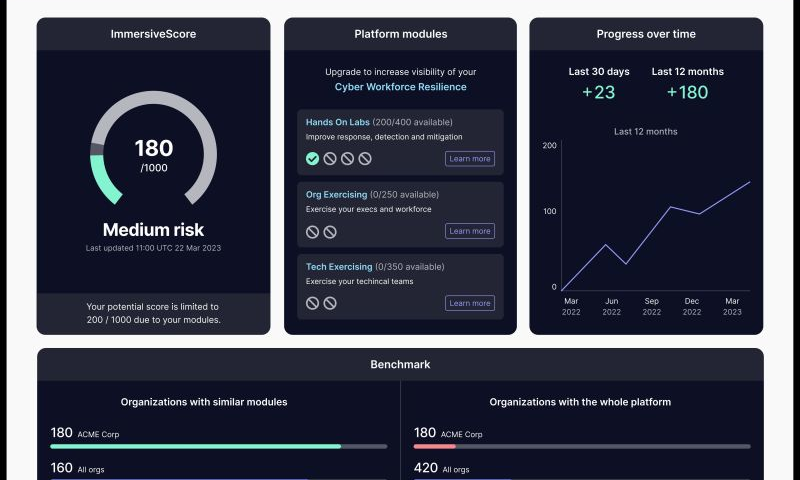This screenshot has width=800, height=480.
Task: Click the last disabled icon in Hands On Labs
Action: (x=365, y=158)
